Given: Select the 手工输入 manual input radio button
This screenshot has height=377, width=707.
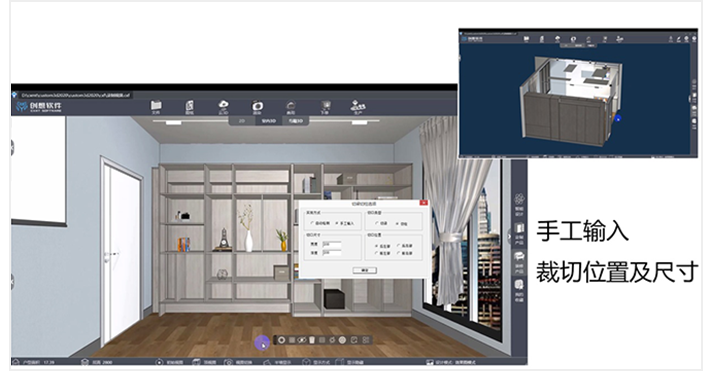Looking at the screenshot, I should pos(337,223).
